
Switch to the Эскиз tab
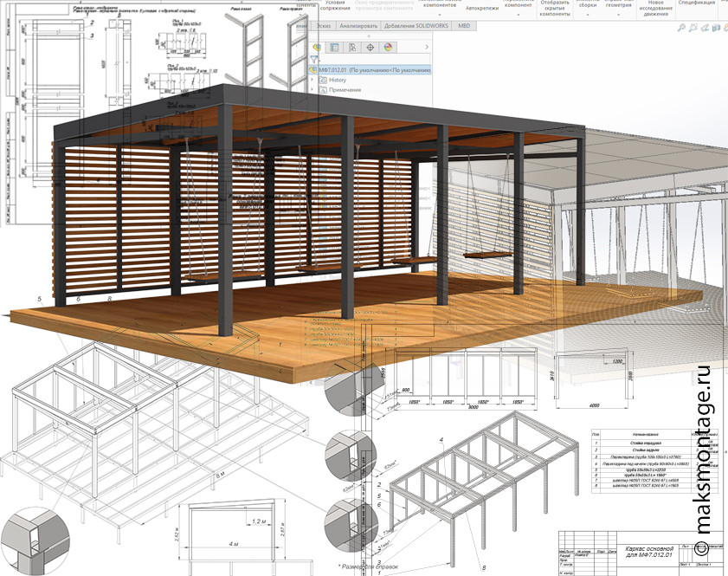pyautogui.click(x=324, y=26)
